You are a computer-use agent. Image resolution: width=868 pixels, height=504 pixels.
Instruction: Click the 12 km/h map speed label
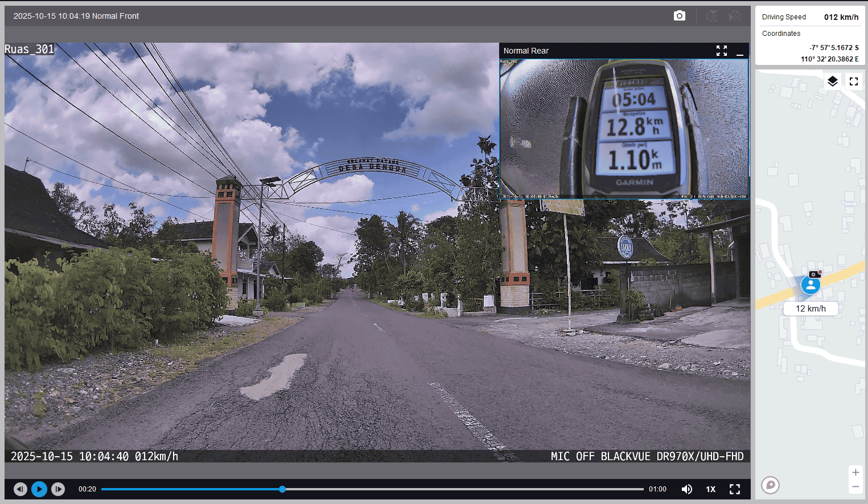811,309
